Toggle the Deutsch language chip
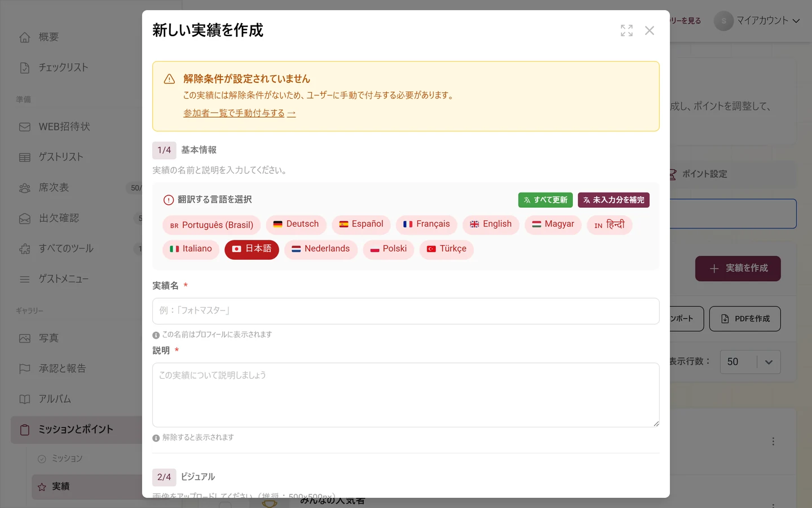This screenshot has height=508, width=812. [296, 224]
